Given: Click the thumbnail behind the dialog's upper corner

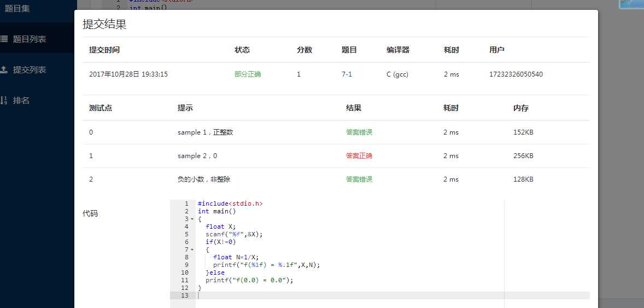Looking at the screenshot, I should click(631, 4).
